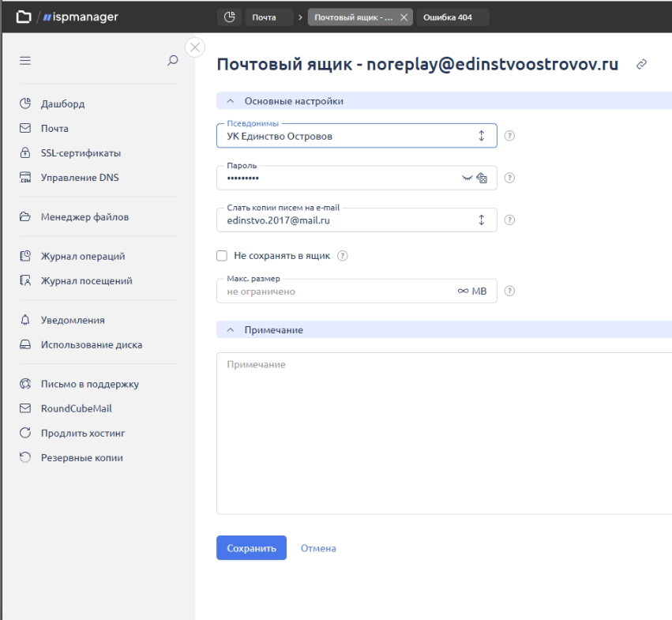Click the folder icon in the top header
672x620 pixels.
click(24, 17)
